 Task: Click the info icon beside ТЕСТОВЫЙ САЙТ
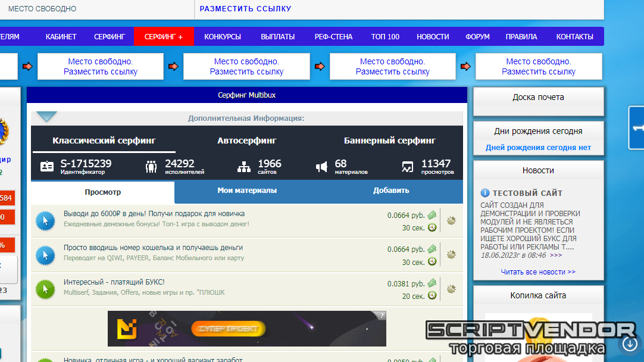point(485,193)
